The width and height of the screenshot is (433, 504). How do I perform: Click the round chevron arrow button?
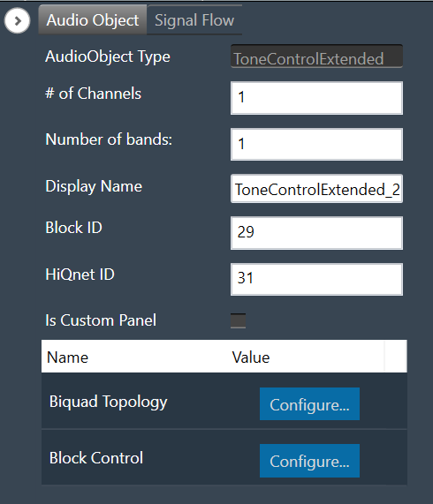pyautogui.click(x=18, y=21)
